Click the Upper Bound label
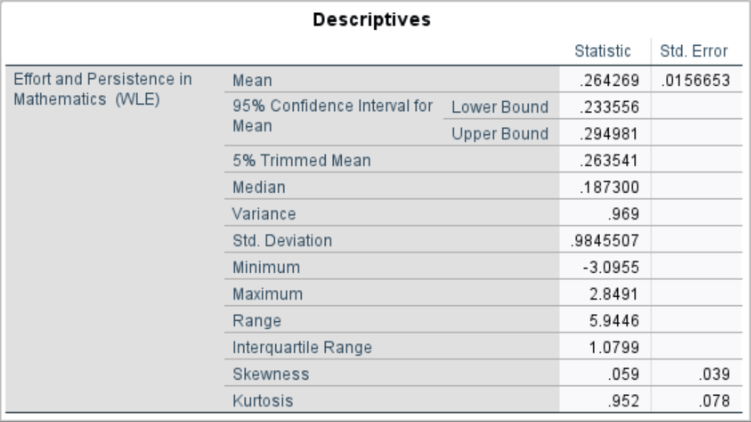 [500, 134]
